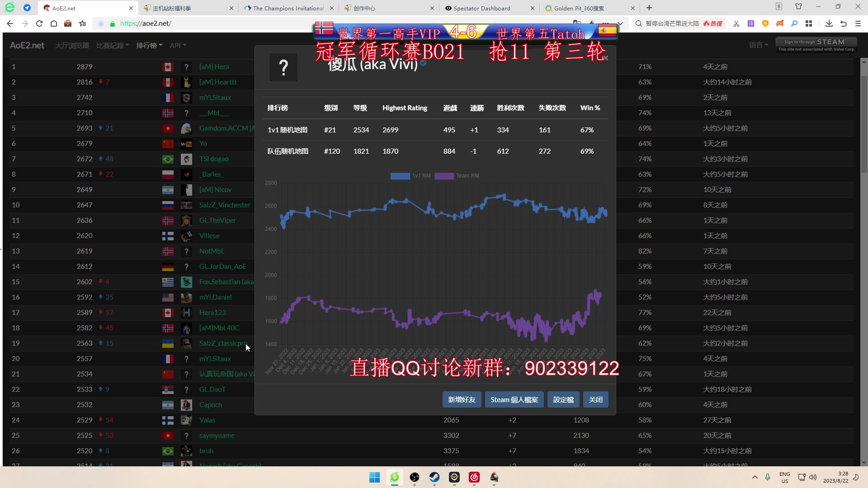Image resolution: width=868 pixels, height=488 pixels.
Task: Click the green lock site security icon
Action: [x=113, y=23]
